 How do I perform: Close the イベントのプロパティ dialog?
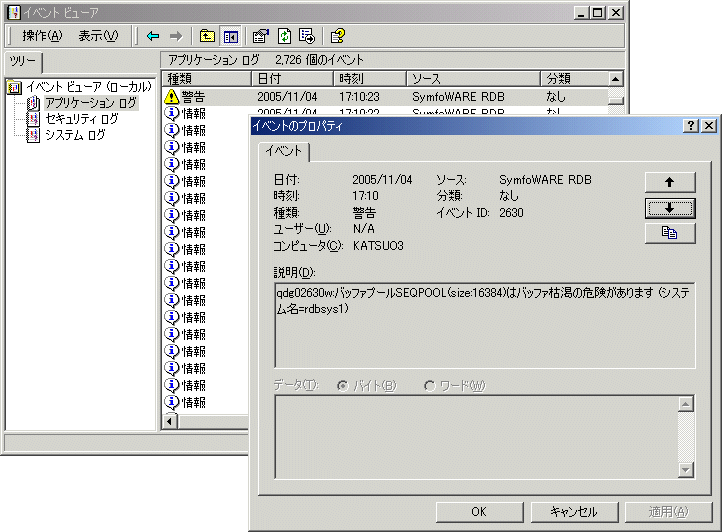pyautogui.click(x=710, y=126)
